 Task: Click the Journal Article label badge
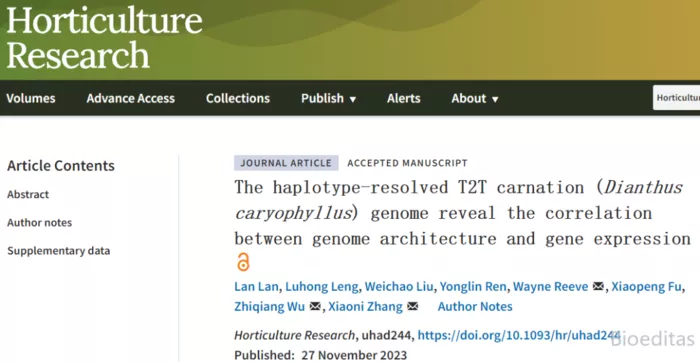click(286, 163)
